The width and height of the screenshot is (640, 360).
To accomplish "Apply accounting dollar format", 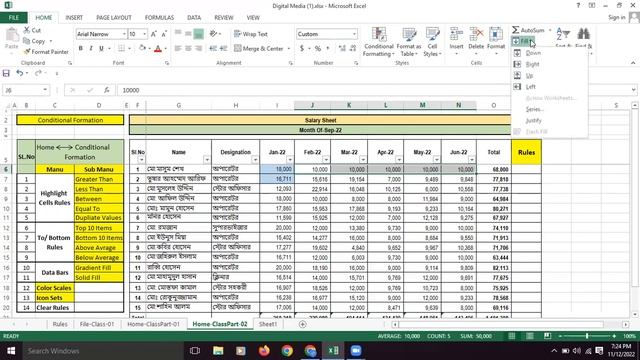I will (x=302, y=48).
